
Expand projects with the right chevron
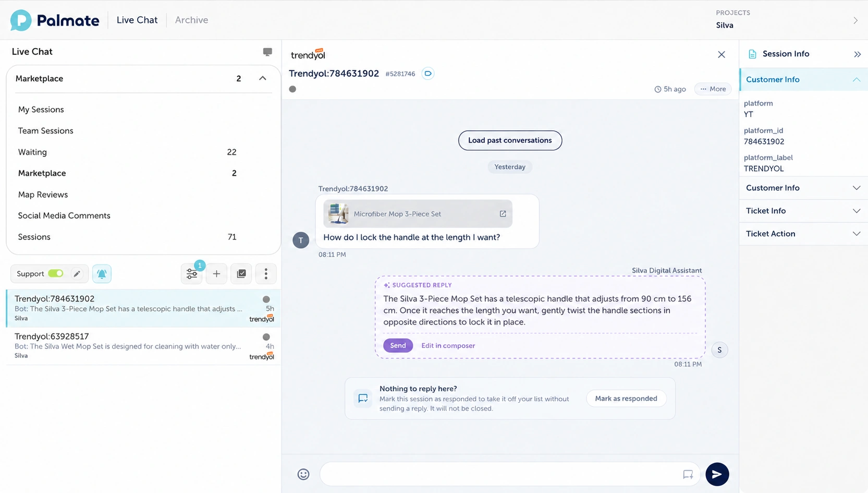[855, 20]
